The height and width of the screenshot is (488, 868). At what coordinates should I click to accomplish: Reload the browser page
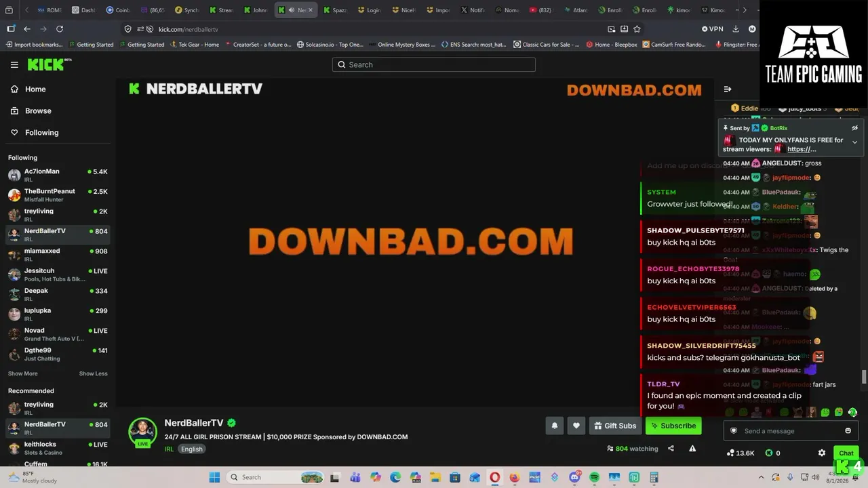pyautogui.click(x=60, y=29)
